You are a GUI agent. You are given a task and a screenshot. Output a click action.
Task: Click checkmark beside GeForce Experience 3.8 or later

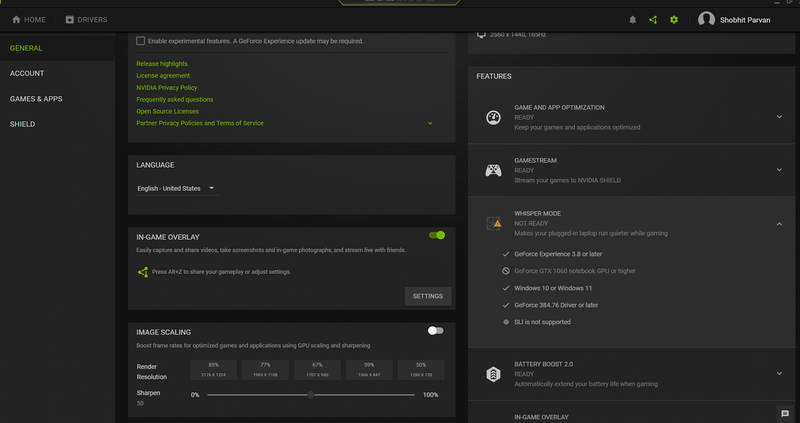[506, 254]
